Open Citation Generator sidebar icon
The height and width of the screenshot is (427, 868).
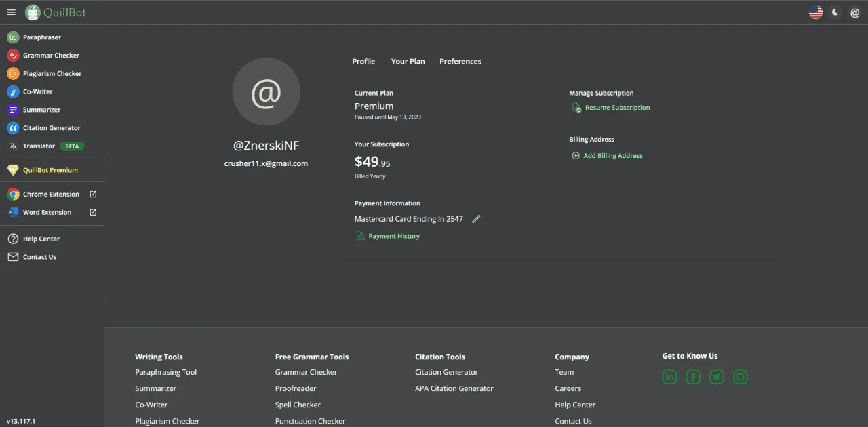coord(13,127)
